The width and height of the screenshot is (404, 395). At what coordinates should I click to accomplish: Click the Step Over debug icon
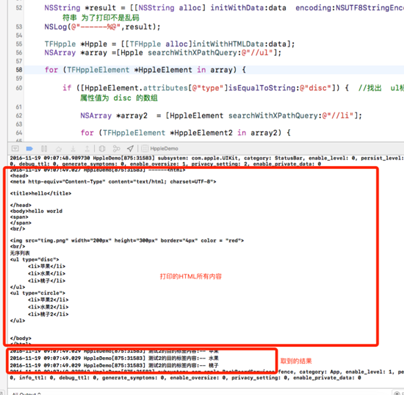(x=59, y=149)
